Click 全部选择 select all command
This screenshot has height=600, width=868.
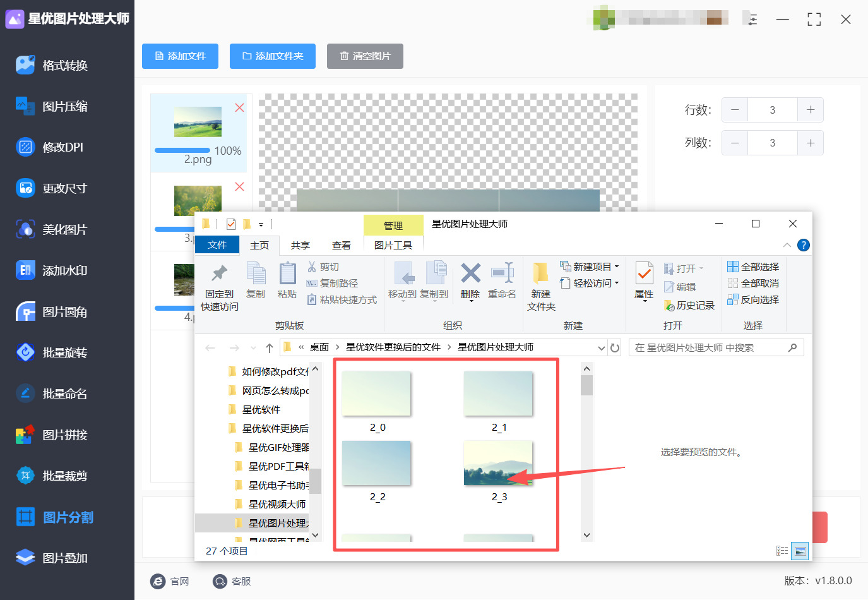[753, 267]
